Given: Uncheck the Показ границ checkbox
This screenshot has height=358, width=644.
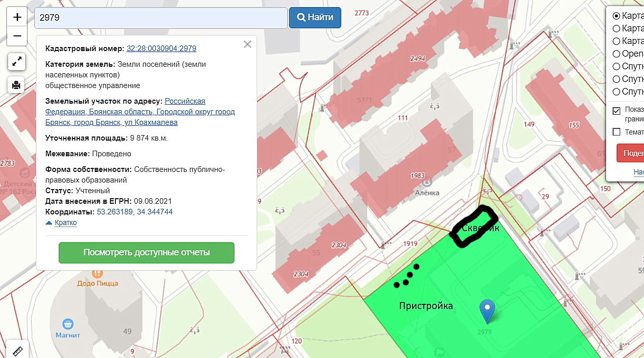Looking at the screenshot, I should click(617, 111).
